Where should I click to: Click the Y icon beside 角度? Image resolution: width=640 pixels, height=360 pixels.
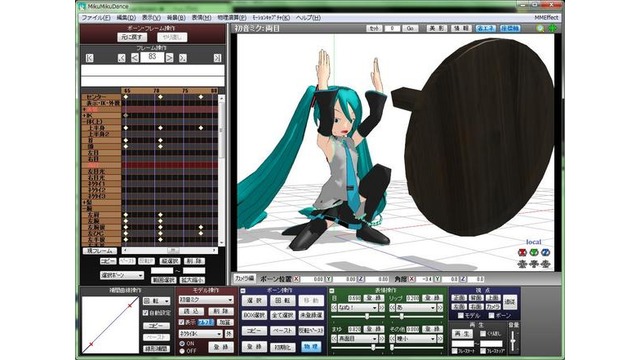438,279
